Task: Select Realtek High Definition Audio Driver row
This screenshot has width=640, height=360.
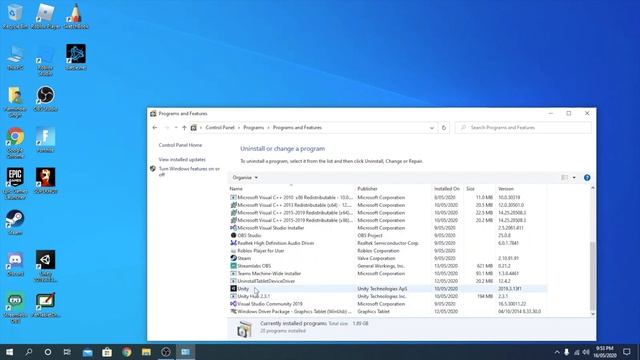Action: tap(388, 243)
